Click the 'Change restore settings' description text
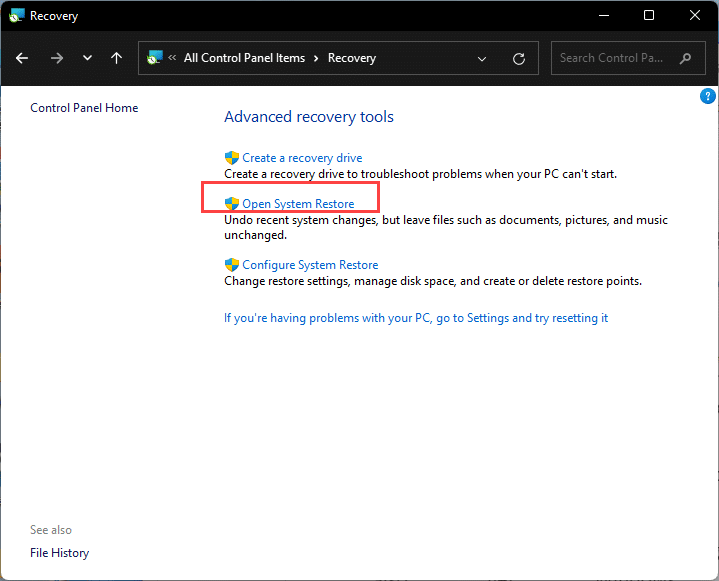719x581 pixels. pyautogui.click(x=433, y=281)
